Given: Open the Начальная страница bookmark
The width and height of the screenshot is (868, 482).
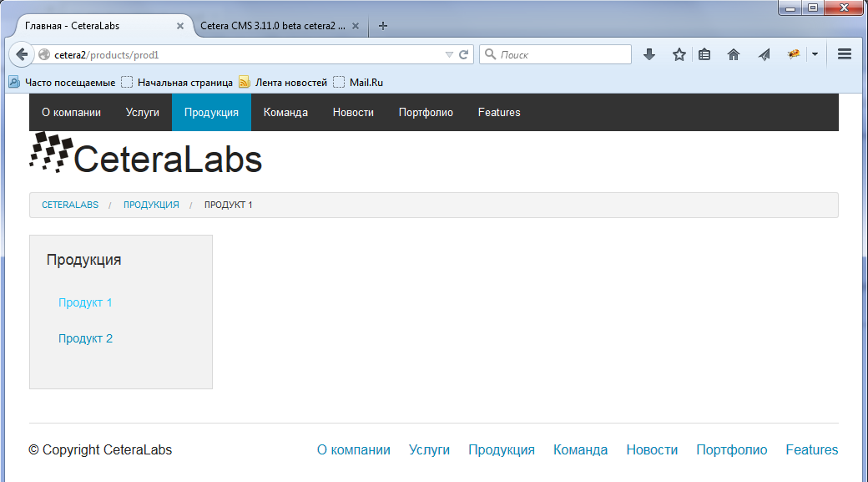Looking at the screenshot, I should click(177, 82).
